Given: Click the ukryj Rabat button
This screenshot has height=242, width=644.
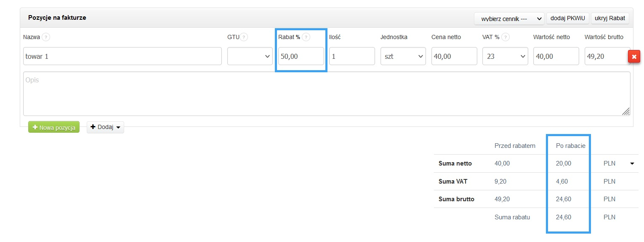Looking at the screenshot, I should [610, 18].
